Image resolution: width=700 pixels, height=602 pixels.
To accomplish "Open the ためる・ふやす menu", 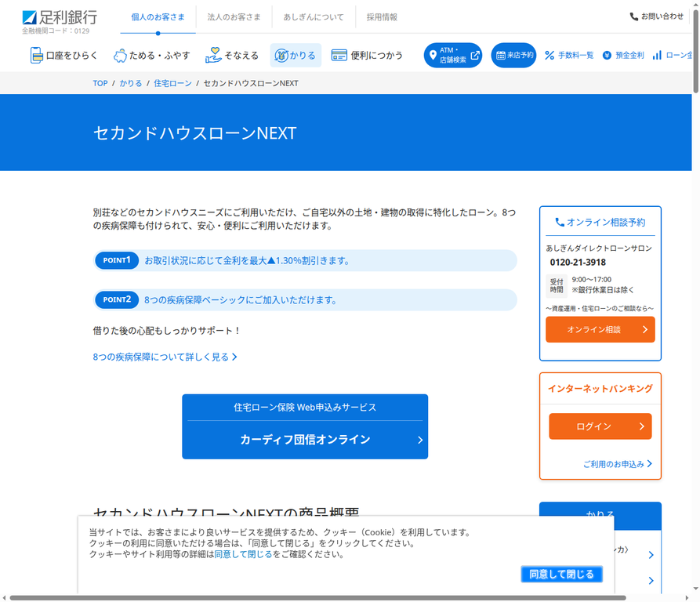I will coord(152,56).
